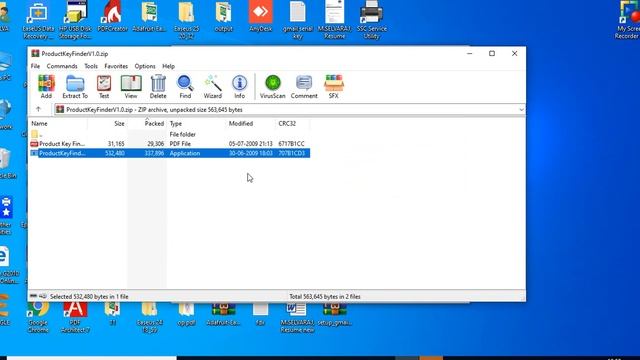This screenshot has height=360, width=640.
Task: Open the Tools menu
Action: click(x=91, y=66)
